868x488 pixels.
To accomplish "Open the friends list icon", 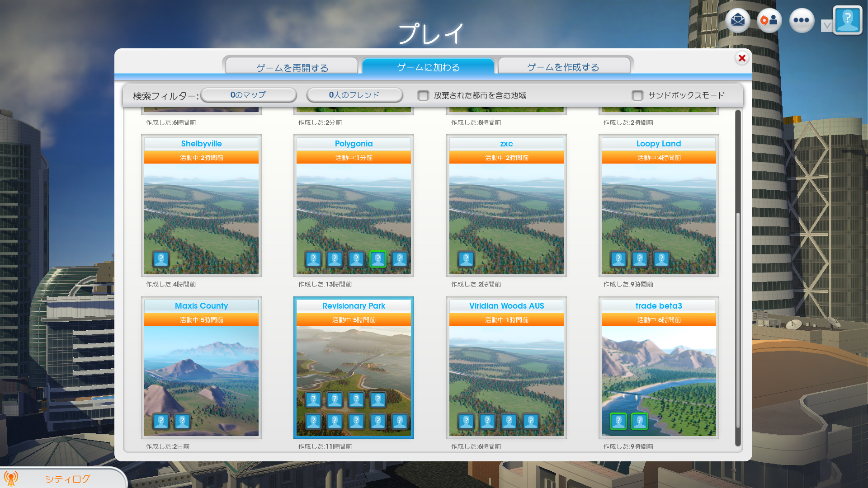I will [769, 20].
